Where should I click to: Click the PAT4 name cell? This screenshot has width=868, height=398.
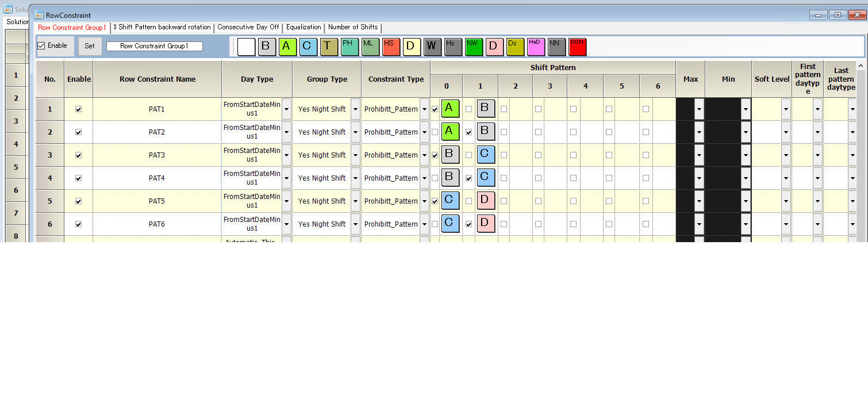tap(157, 178)
